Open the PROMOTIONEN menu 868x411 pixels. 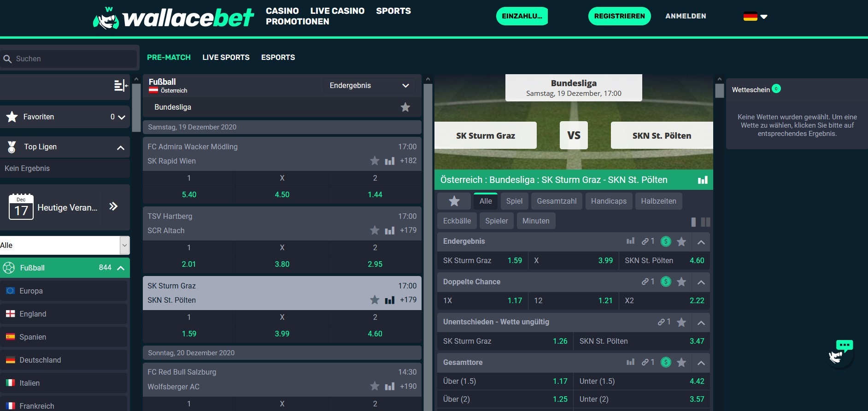coord(298,21)
